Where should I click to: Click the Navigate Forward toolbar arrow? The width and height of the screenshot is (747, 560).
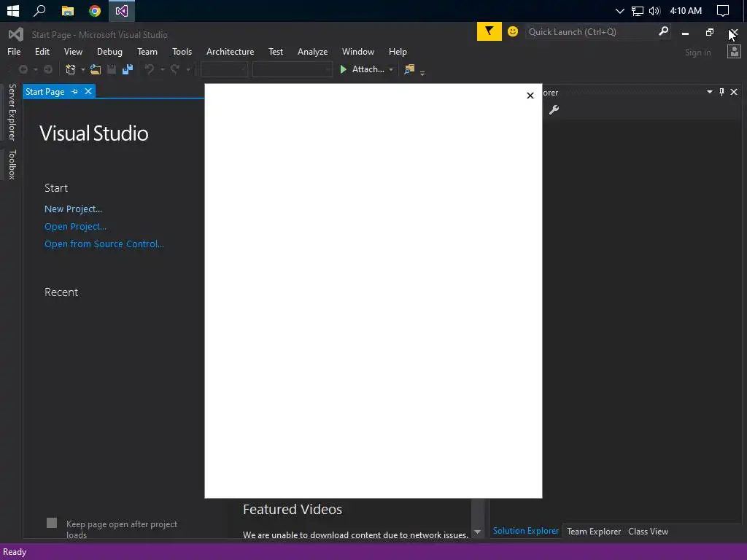[x=48, y=69]
